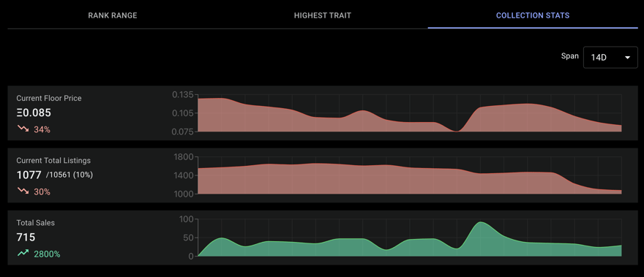Click the Current Floor Price label
This screenshot has width=644, height=277.
click(49, 99)
